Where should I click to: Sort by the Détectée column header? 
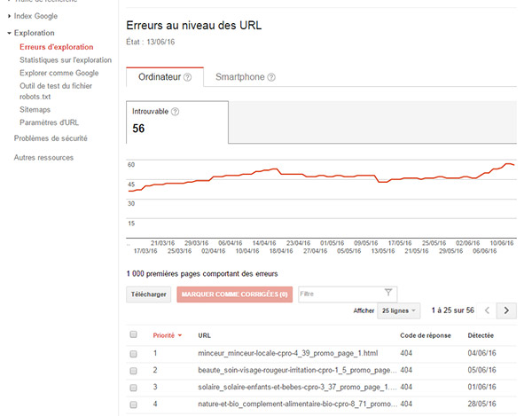click(x=481, y=335)
